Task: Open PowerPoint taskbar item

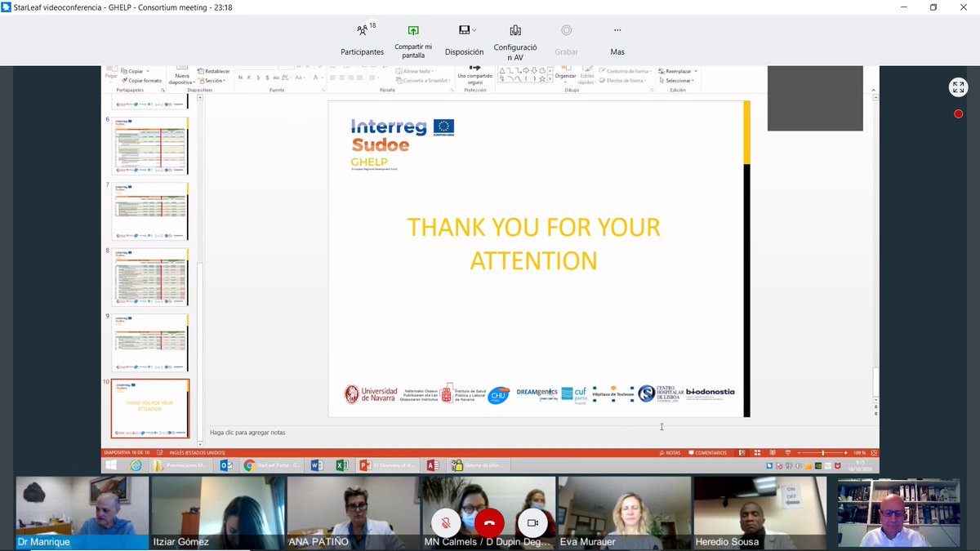Action: 389,465
